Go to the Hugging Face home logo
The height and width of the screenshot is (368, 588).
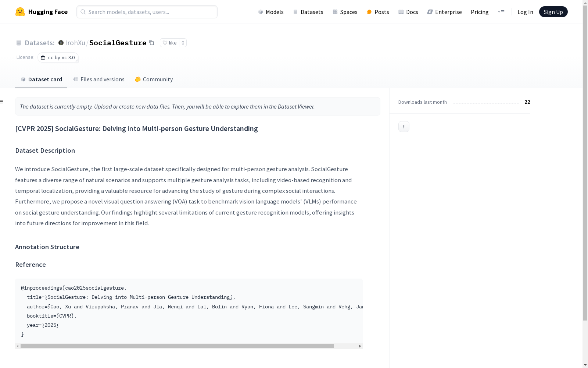coord(42,12)
